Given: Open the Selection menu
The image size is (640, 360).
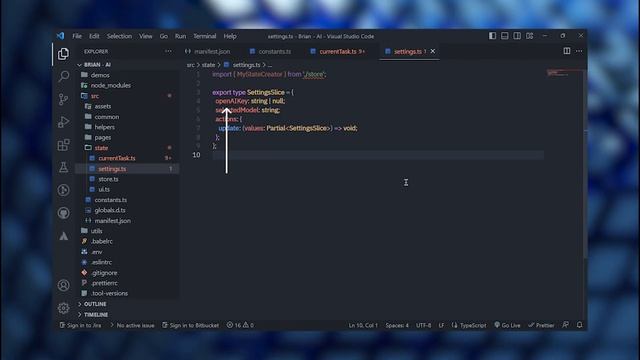Looking at the screenshot, I should [x=119, y=36].
